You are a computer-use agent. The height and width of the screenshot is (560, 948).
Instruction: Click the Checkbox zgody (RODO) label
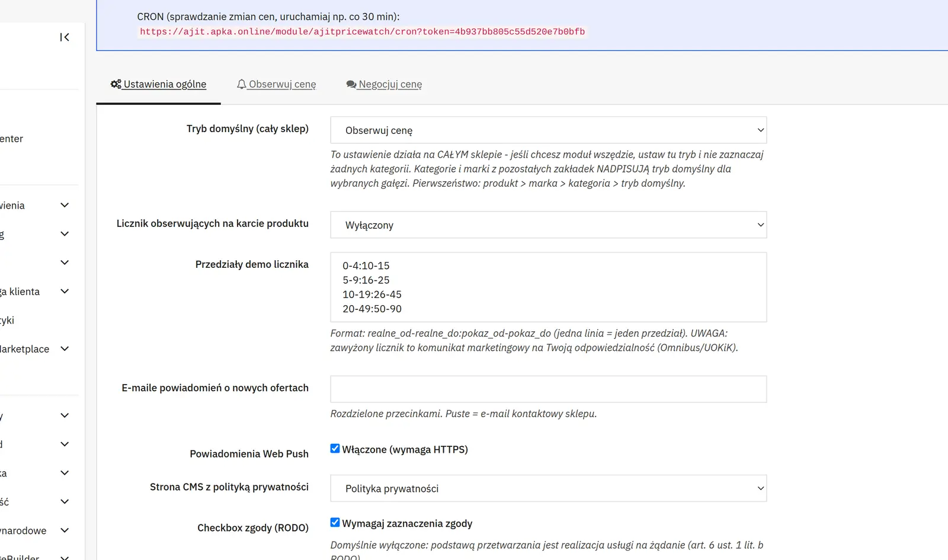pos(253,528)
